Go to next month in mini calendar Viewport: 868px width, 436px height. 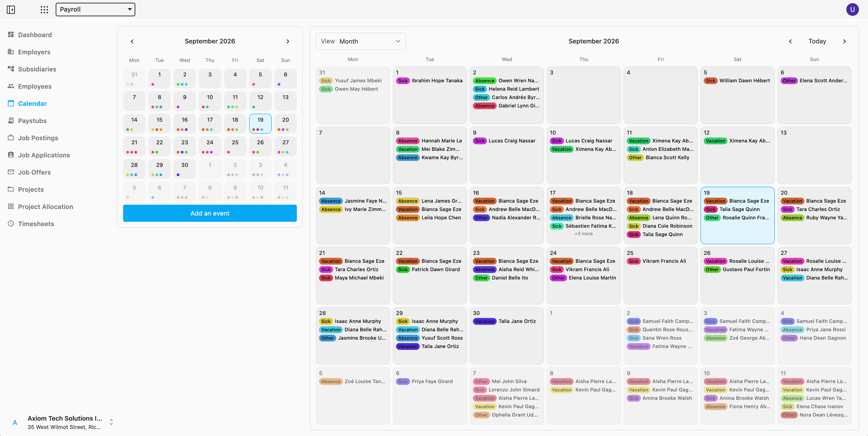coord(288,42)
